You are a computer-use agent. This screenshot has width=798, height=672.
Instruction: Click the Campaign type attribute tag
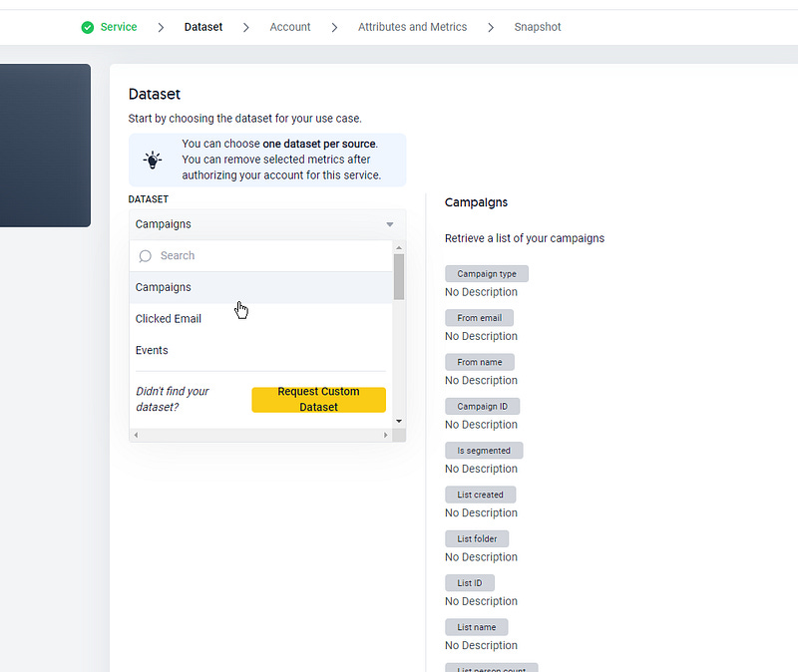487,273
